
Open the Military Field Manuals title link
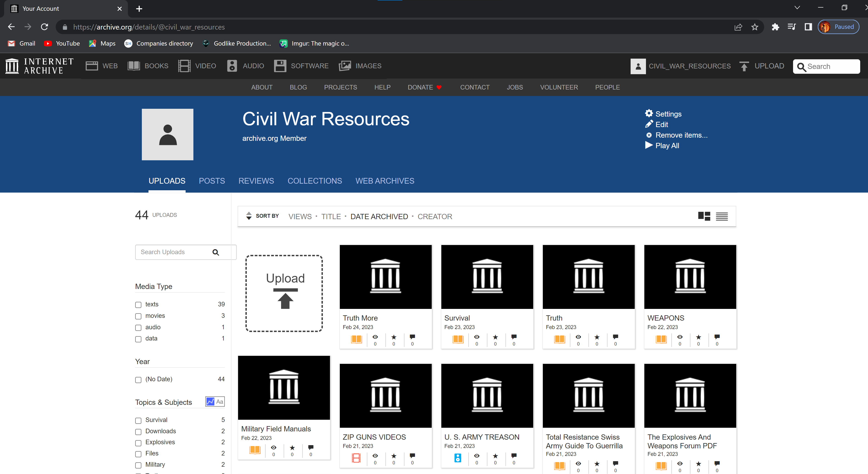click(x=276, y=429)
